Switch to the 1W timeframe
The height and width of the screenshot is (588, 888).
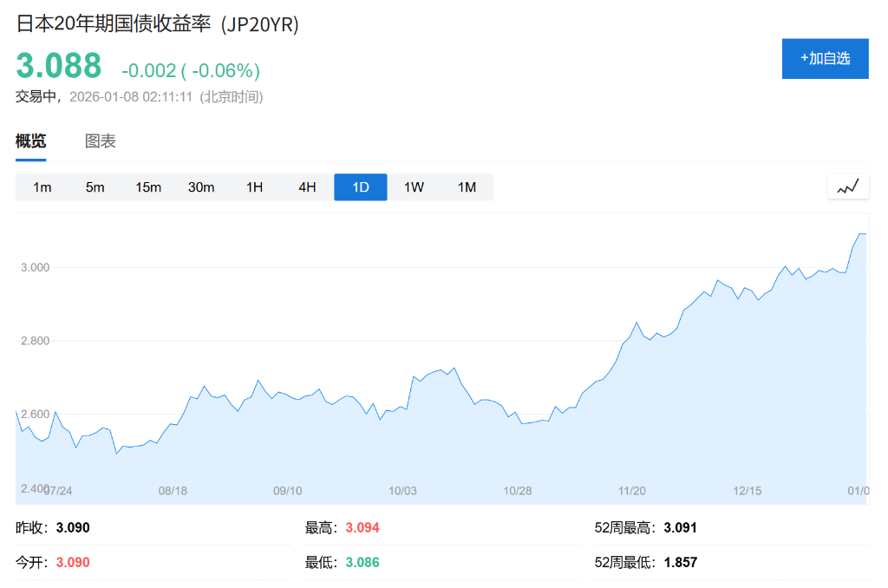(414, 186)
